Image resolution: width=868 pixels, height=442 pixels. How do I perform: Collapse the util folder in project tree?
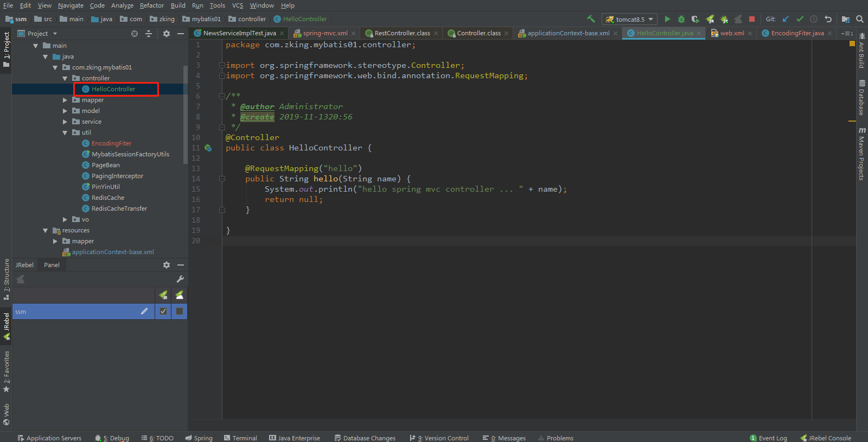(65, 132)
